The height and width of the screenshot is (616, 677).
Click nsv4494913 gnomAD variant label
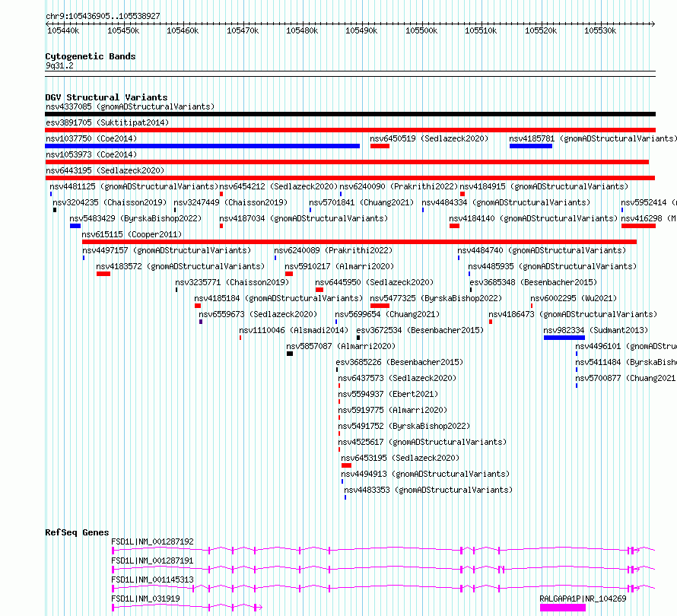[425, 474]
